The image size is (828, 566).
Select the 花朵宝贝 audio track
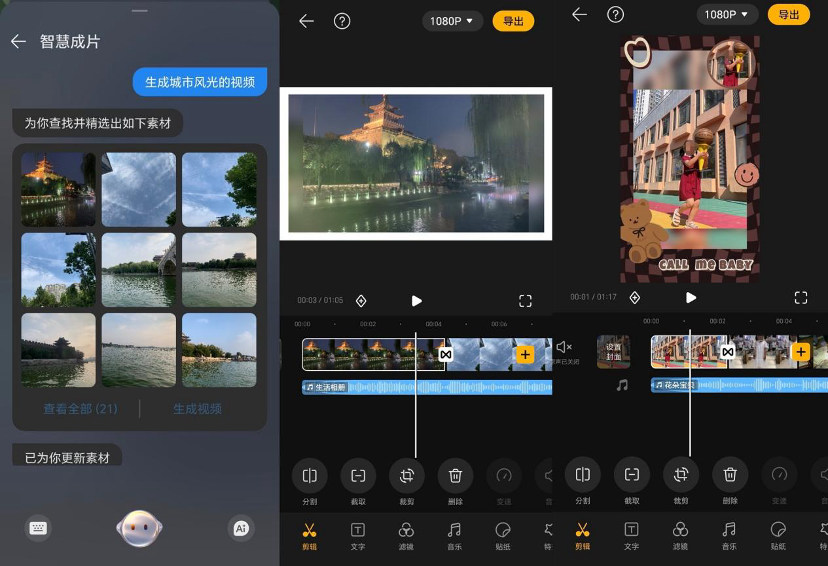pyautogui.click(x=739, y=385)
